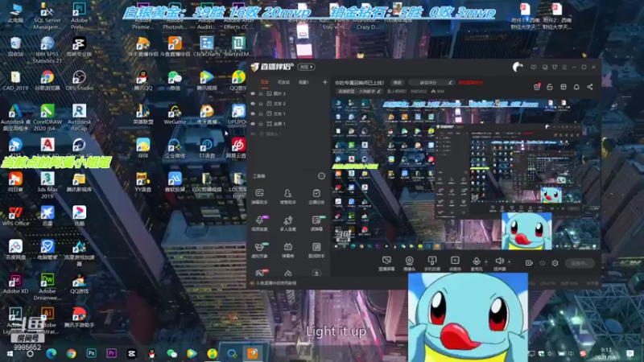This screenshot has height=362, width=644.
Task: Expand speaker options arrow
Action: pyautogui.click(x=510, y=261)
